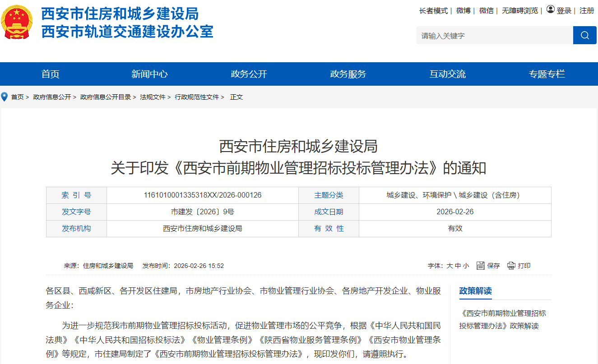Click 首页 in the top navigation
The width and height of the screenshot is (598, 364).
click(x=50, y=74)
